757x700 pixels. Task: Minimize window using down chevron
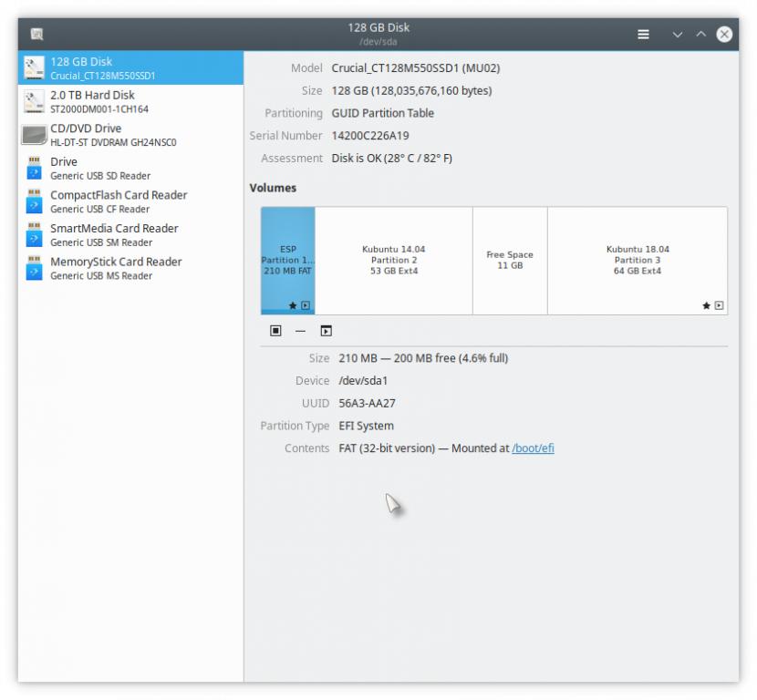click(677, 34)
